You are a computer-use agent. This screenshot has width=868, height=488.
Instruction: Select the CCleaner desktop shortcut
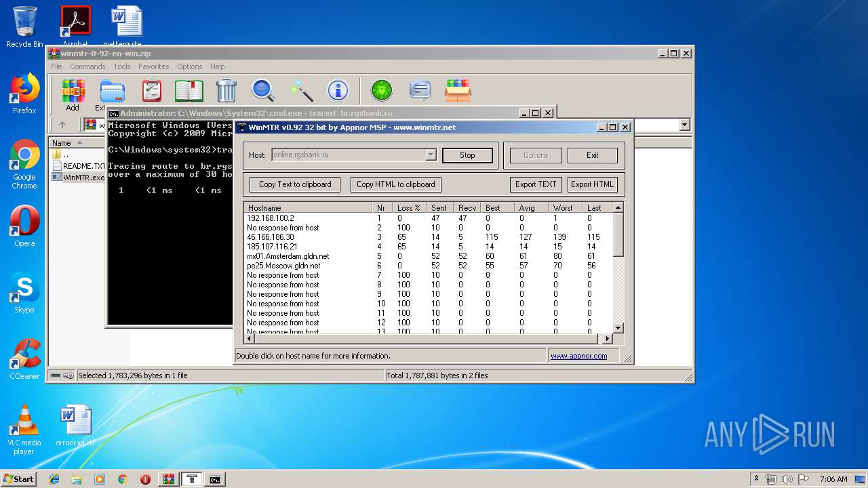[24, 360]
